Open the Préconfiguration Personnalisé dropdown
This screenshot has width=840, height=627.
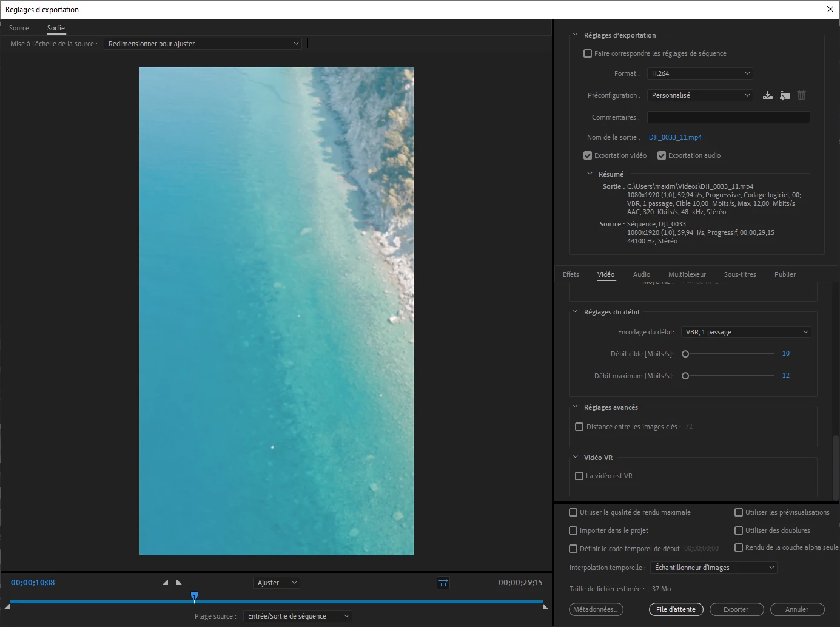pyautogui.click(x=700, y=95)
